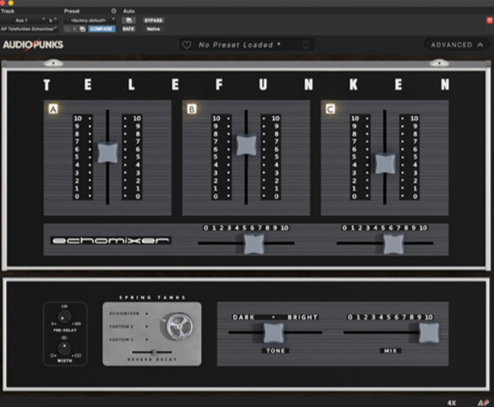The width and height of the screenshot is (494, 407).
Task: Close the plugin window with red button
Action: (x=3, y=3)
